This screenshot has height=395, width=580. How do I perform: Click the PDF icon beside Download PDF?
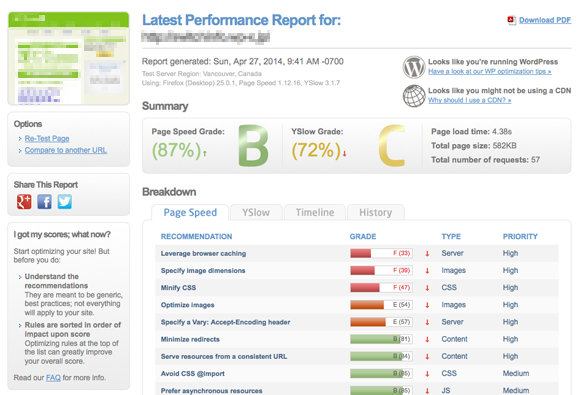512,20
